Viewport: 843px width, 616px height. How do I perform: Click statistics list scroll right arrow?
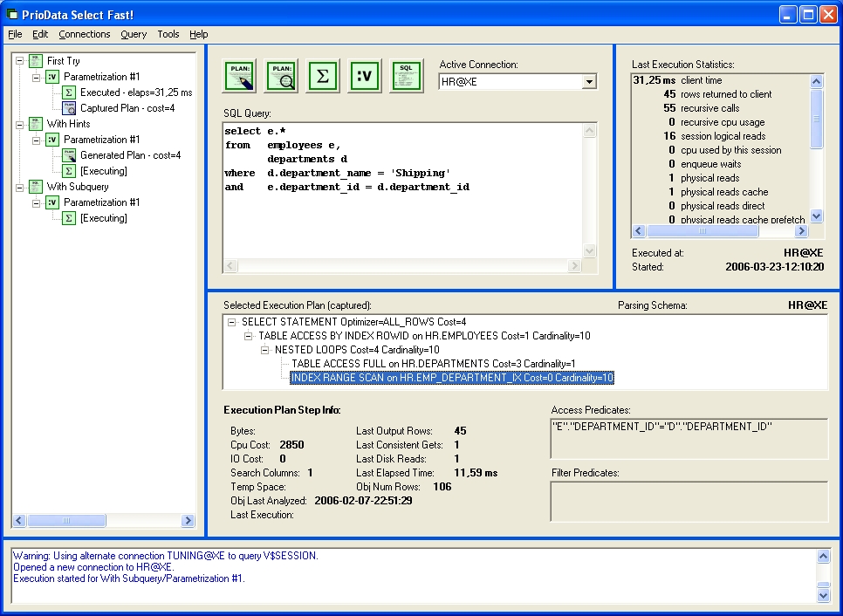click(x=801, y=231)
